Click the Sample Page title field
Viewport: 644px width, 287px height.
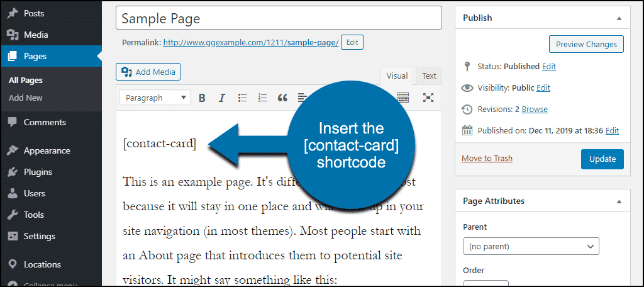coord(279,18)
